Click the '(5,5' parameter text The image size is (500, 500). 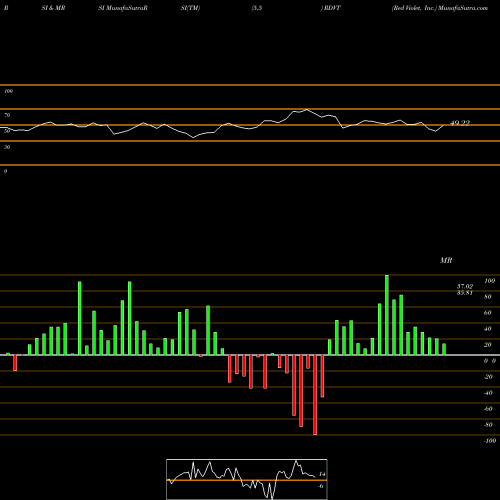pos(257,8)
